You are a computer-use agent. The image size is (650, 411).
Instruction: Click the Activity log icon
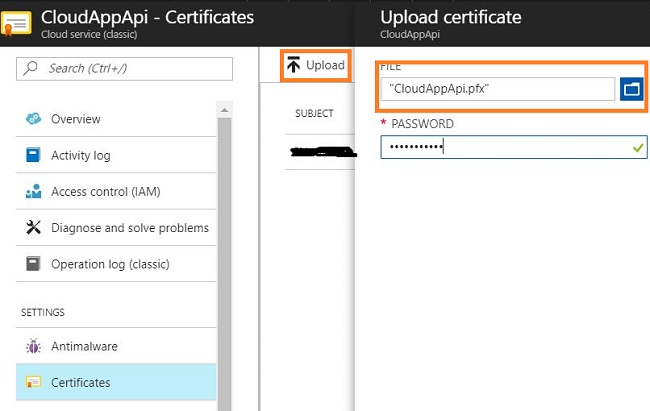click(x=31, y=155)
